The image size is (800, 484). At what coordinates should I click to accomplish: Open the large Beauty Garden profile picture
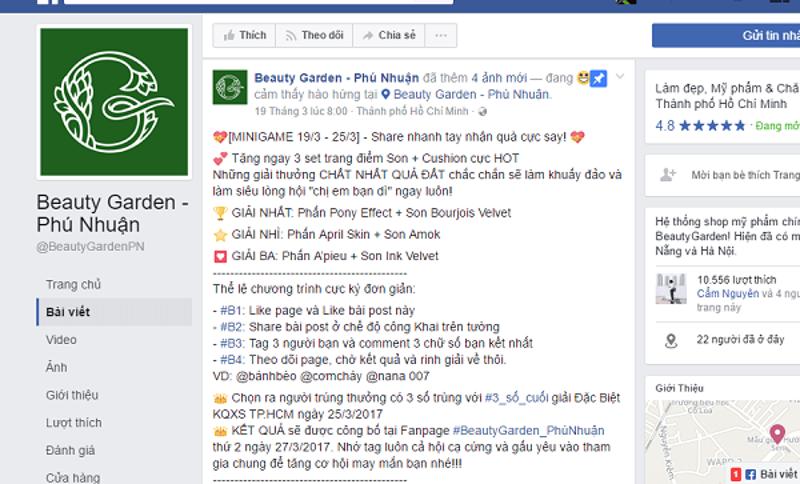pos(114,102)
